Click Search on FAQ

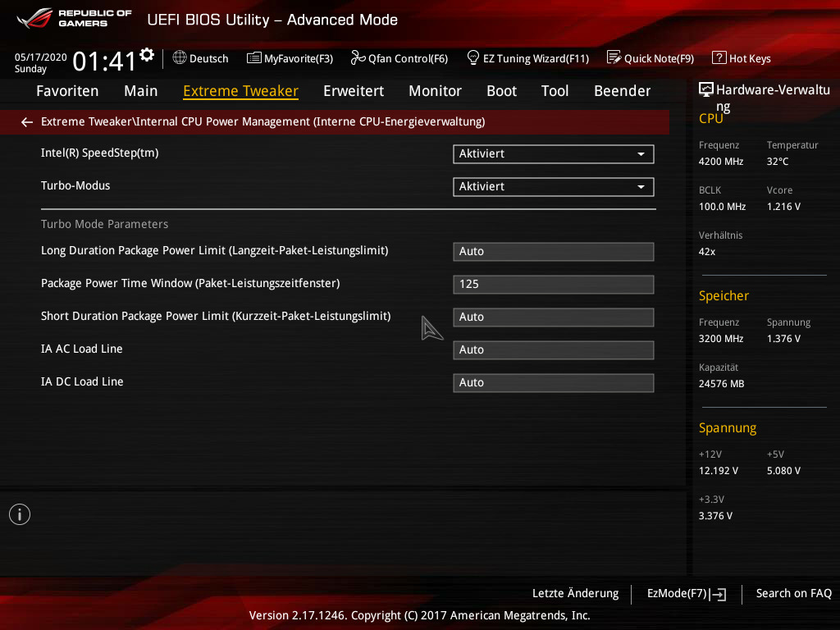[794, 594]
